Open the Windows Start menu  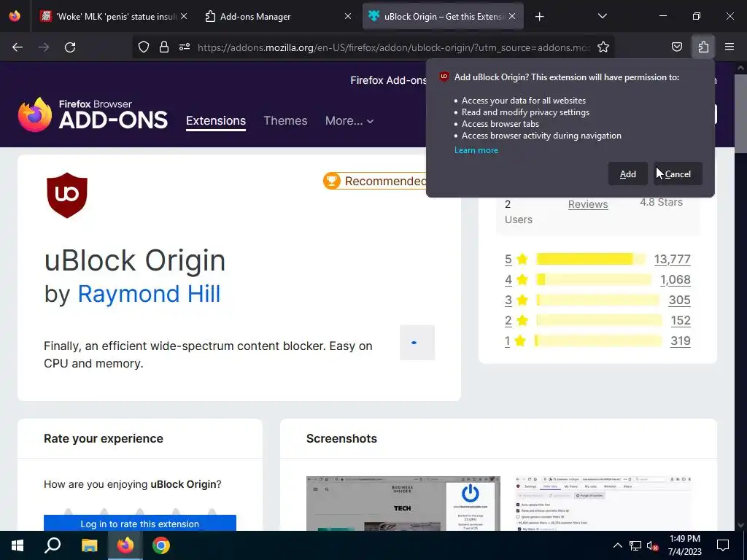18,545
